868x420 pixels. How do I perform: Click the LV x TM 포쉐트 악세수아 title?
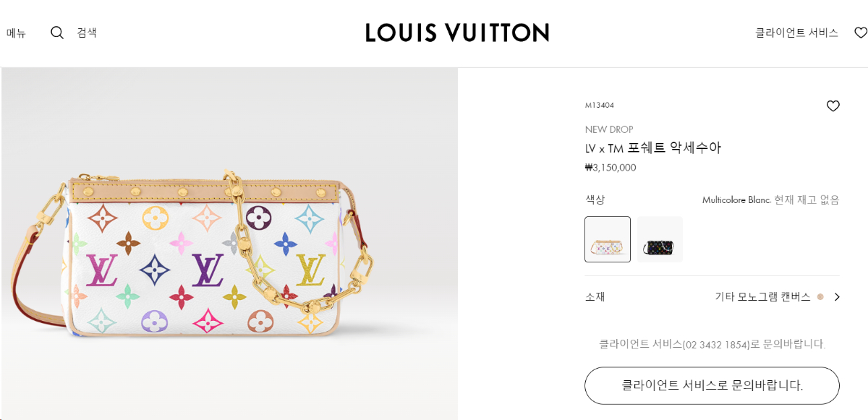point(653,148)
